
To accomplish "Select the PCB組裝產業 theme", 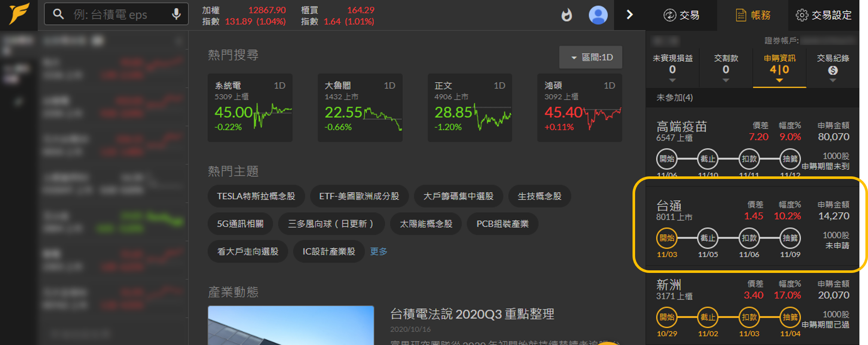I will pyautogui.click(x=503, y=224).
